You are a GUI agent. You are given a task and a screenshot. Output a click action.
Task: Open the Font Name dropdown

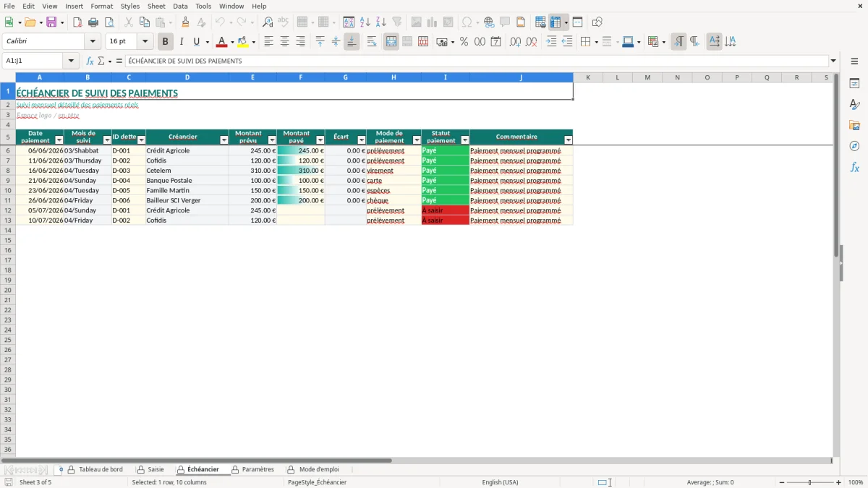point(93,42)
